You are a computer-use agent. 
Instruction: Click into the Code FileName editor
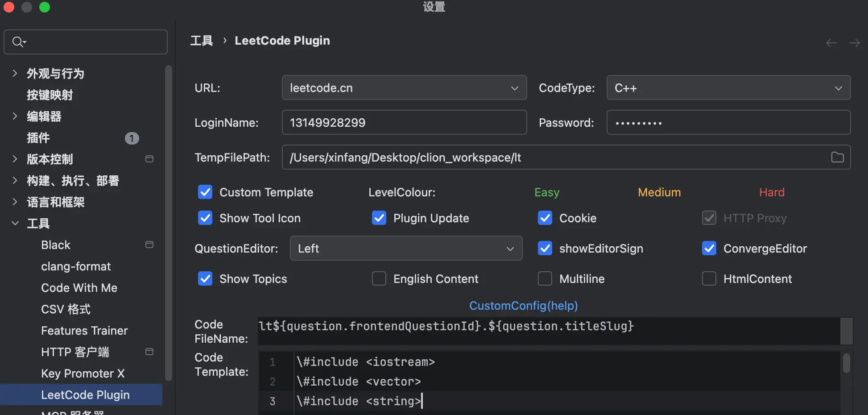(x=549, y=331)
